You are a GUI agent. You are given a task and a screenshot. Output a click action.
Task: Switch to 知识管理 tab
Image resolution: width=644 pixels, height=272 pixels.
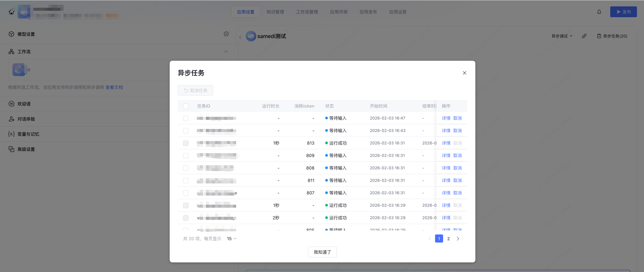point(275,12)
